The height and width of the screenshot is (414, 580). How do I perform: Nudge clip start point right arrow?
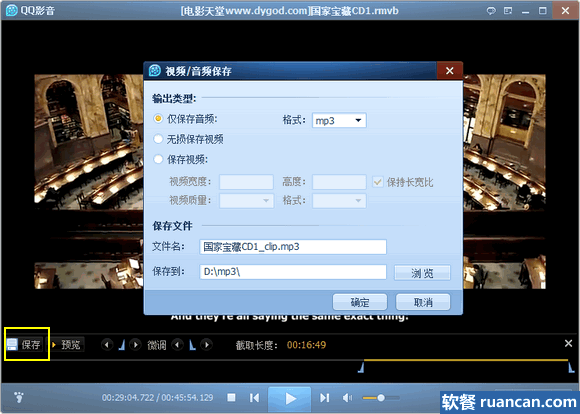click(135, 345)
